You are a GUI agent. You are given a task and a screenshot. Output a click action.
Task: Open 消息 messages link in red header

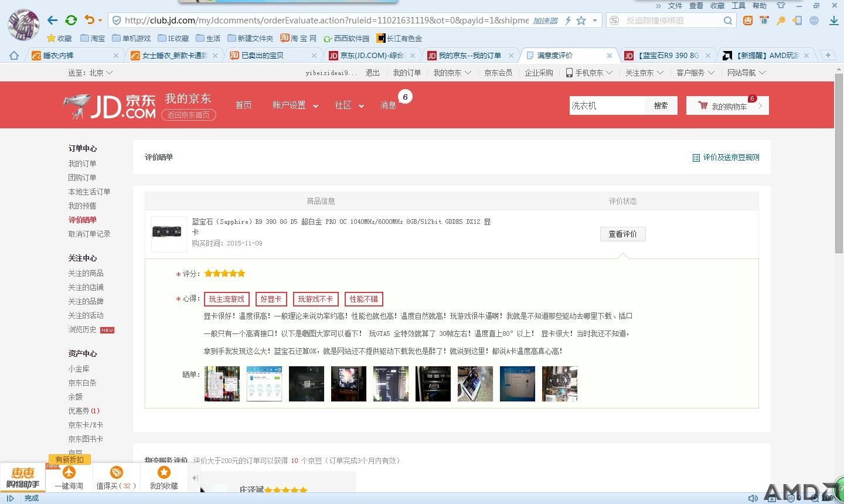click(x=389, y=105)
